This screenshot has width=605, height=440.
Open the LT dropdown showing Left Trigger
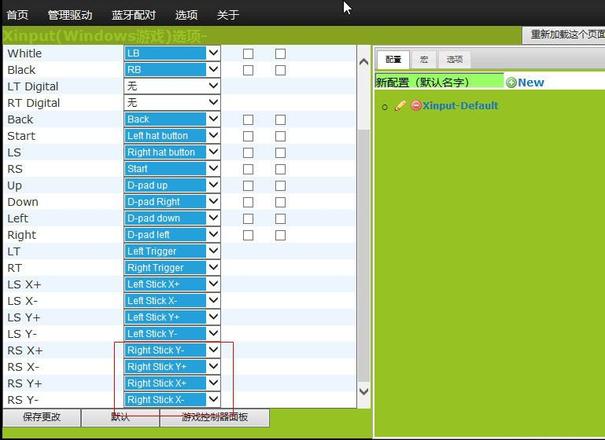[x=172, y=251]
